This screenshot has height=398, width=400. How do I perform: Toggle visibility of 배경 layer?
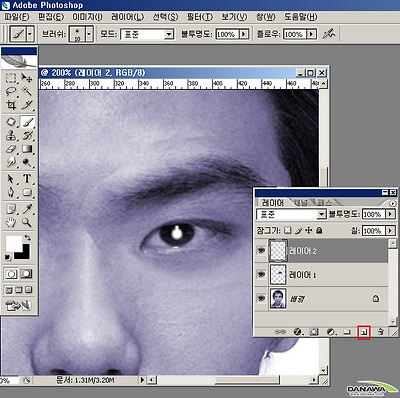[261, 298]
